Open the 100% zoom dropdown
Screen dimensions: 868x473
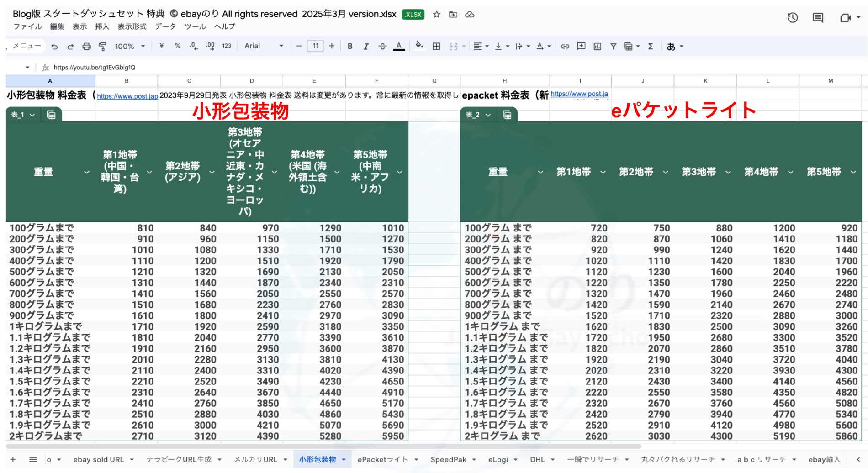coord(130,46)
